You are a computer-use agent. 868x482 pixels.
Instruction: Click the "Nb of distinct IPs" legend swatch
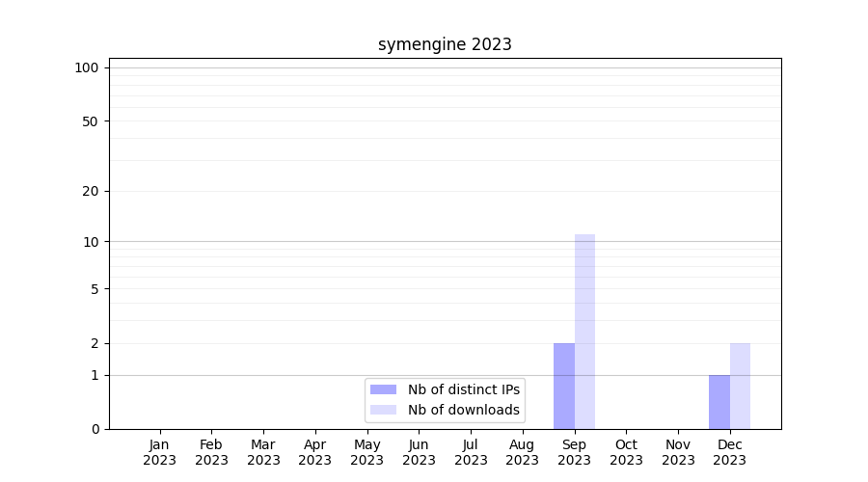click(383, 389)
